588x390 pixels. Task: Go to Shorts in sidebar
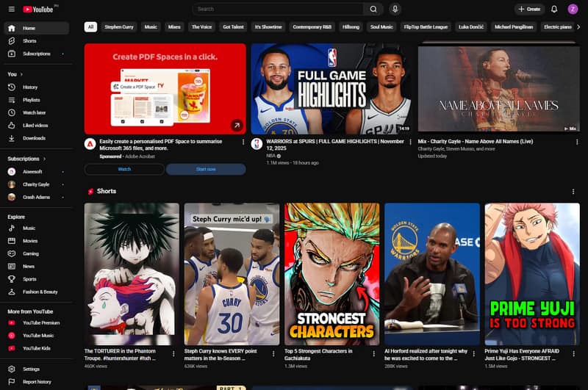point(37,41)
